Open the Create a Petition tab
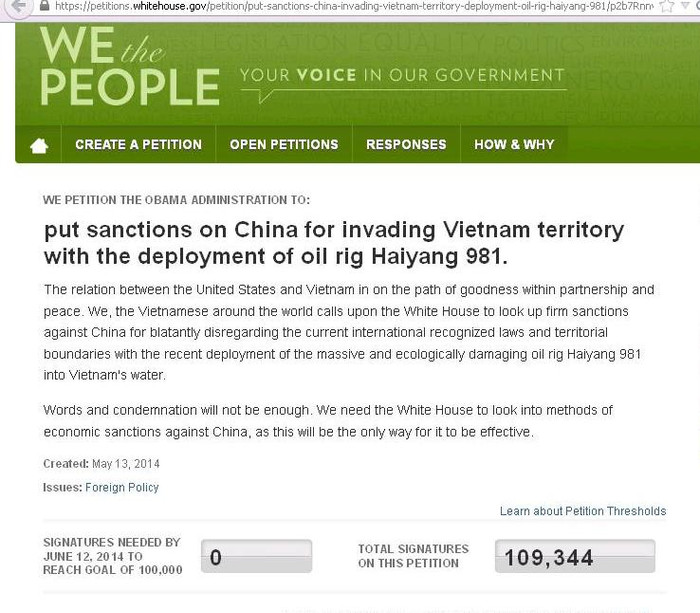This screenshot has width=700, height=613. [x=138, y=144]
